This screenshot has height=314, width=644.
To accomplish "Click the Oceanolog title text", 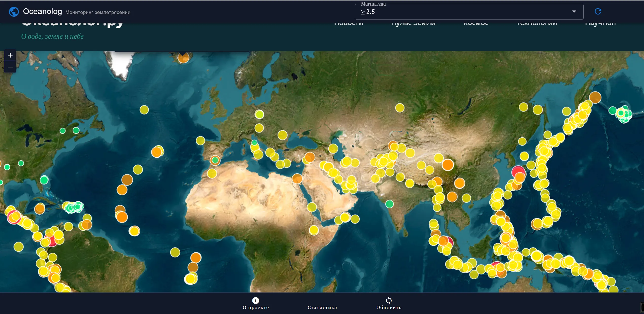I will 42,11.
